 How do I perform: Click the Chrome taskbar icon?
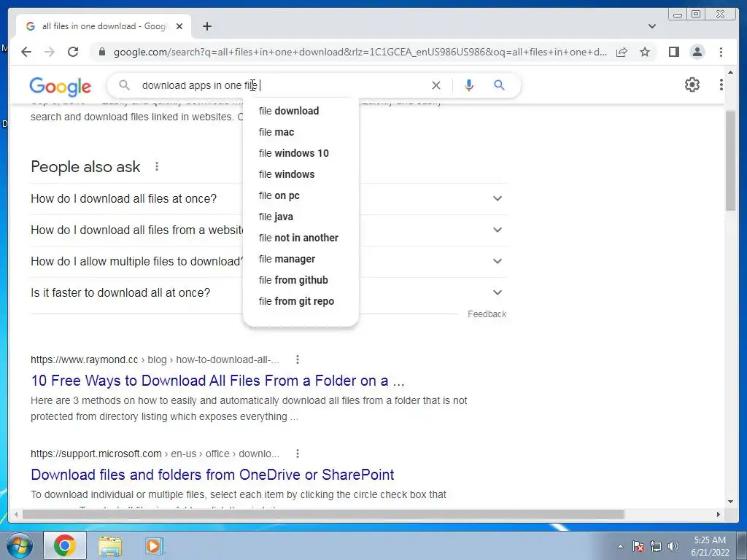pos(65,545)
